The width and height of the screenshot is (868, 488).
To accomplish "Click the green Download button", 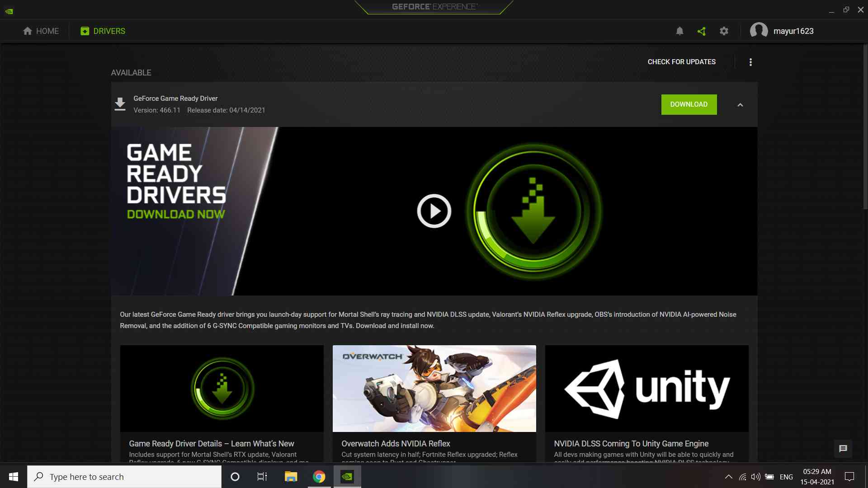I will (689, 104).
